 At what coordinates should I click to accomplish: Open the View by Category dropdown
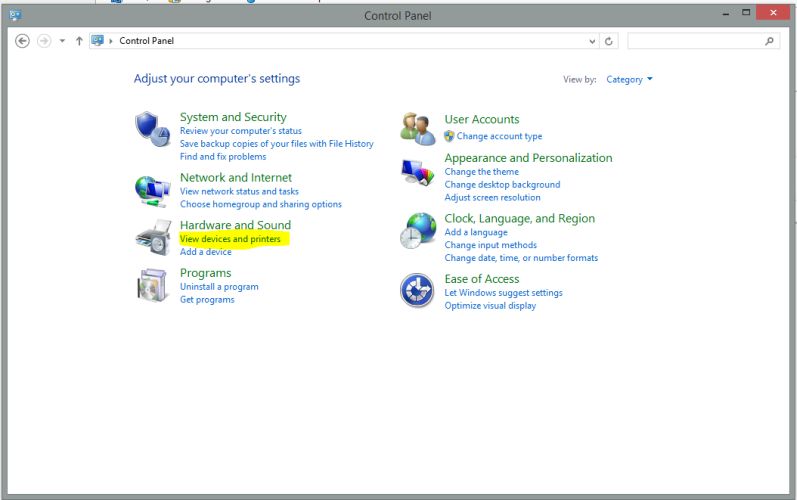629,79
